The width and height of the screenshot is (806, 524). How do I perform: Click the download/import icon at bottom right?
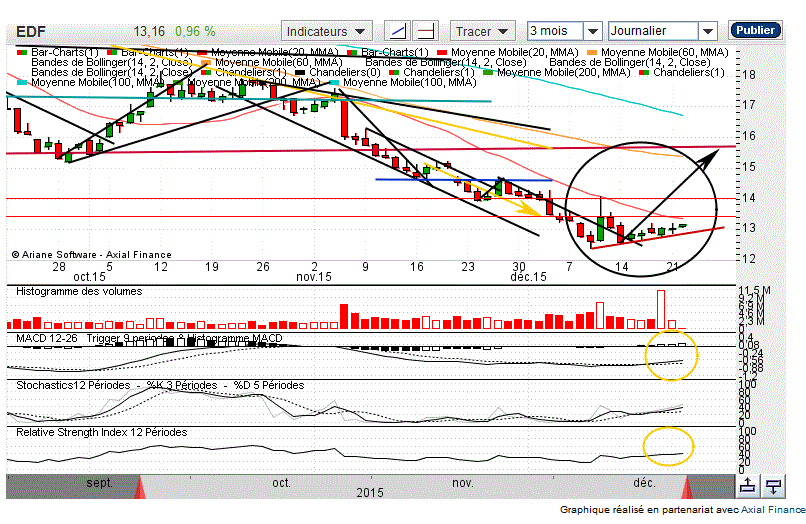773,485
